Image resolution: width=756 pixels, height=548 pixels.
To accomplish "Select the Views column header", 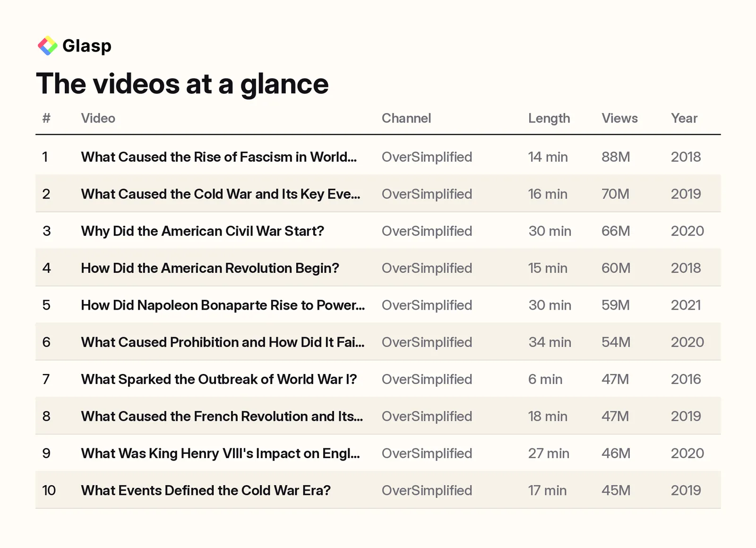I will coord(619,118).
